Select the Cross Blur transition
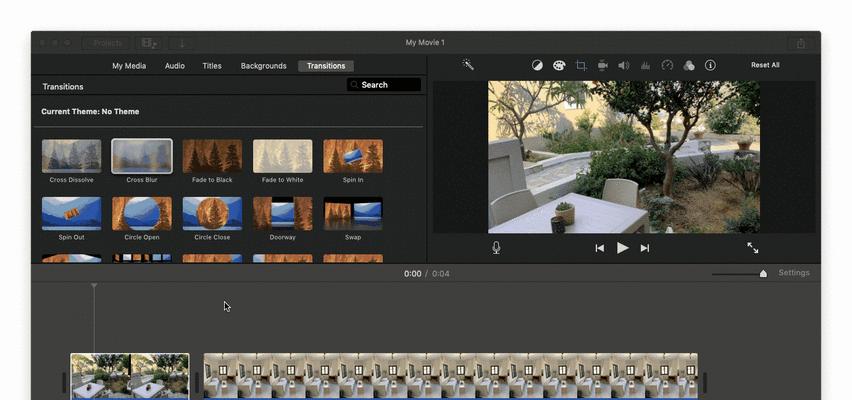The height and width of the screenshot is (400, 852). point(142,156)
